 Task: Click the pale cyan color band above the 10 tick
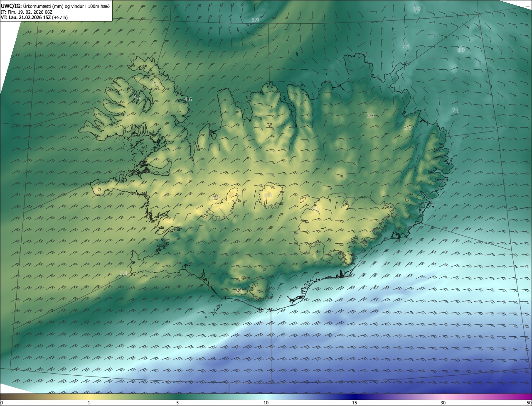point(266,396)
